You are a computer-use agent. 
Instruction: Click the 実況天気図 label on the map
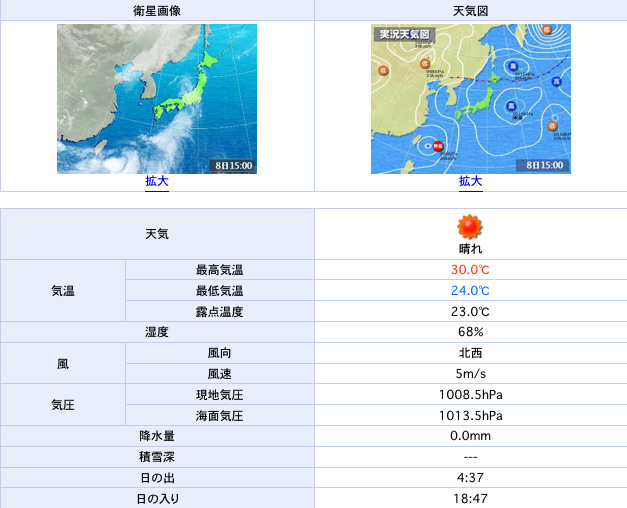(x=403, y=34)
